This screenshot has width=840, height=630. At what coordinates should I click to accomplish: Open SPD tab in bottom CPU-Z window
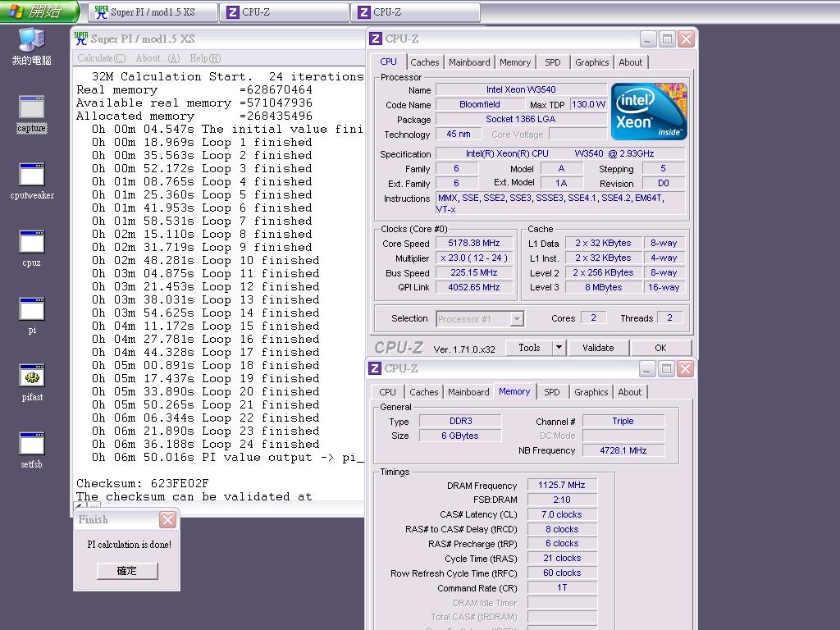tap(552, 391)
